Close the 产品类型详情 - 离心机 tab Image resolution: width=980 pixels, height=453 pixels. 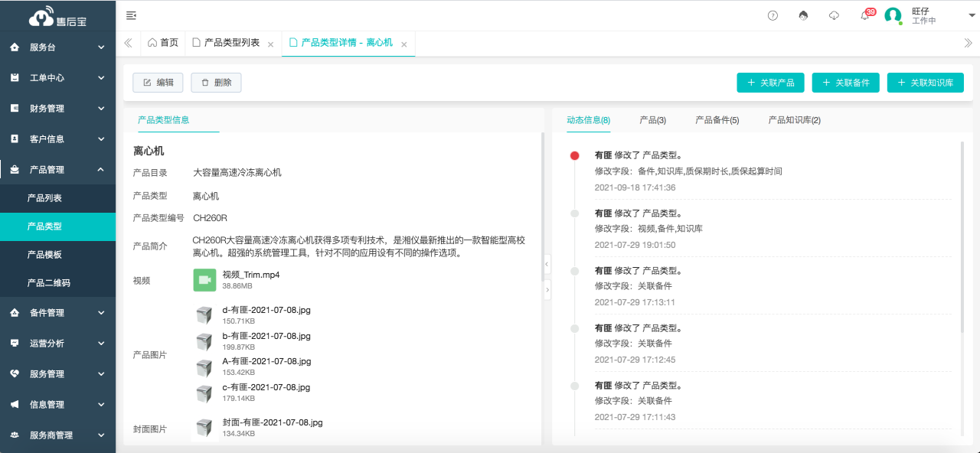click(x=403, y=44)
